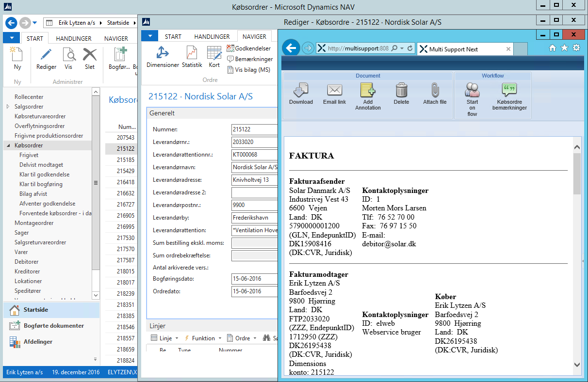This screenshot has width=588, height=382.
Task: Click the Rediger pencil icon
Action: click(47, 55)
